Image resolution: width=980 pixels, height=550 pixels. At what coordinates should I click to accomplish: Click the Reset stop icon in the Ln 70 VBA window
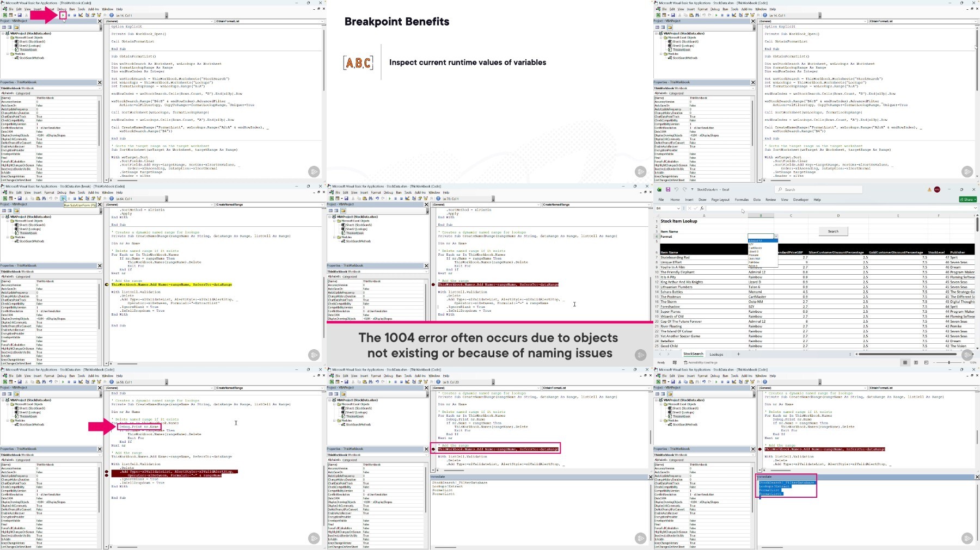pos(401,199)
